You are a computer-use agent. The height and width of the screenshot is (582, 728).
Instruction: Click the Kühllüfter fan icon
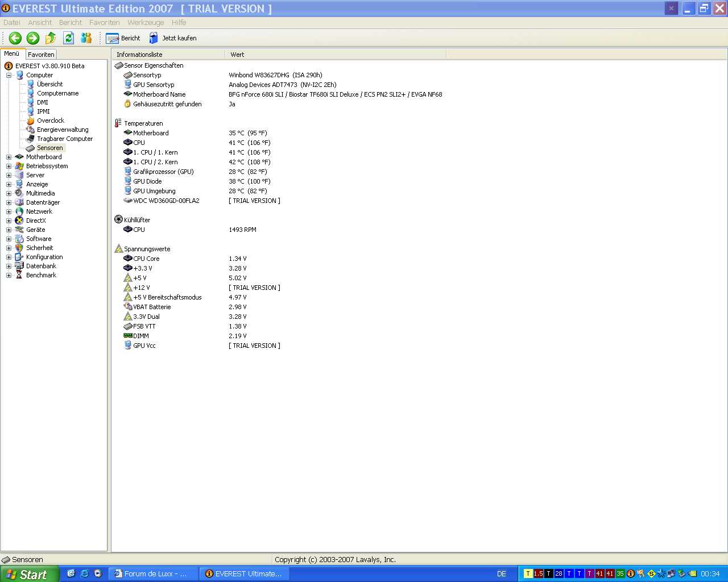coord(118,220)
